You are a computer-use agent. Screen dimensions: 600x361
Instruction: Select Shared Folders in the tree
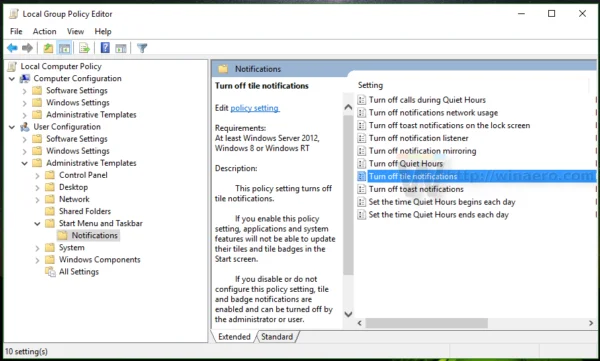click(x=85, y=211)
